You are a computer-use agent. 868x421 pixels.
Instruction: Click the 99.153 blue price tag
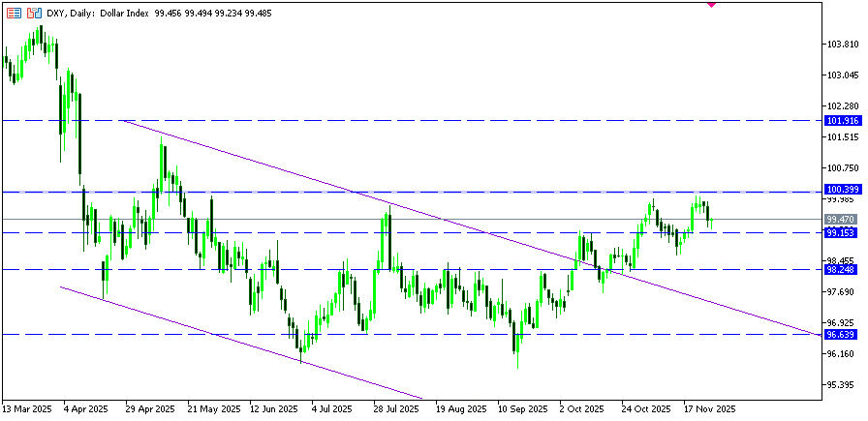click(x=839, y=233)
